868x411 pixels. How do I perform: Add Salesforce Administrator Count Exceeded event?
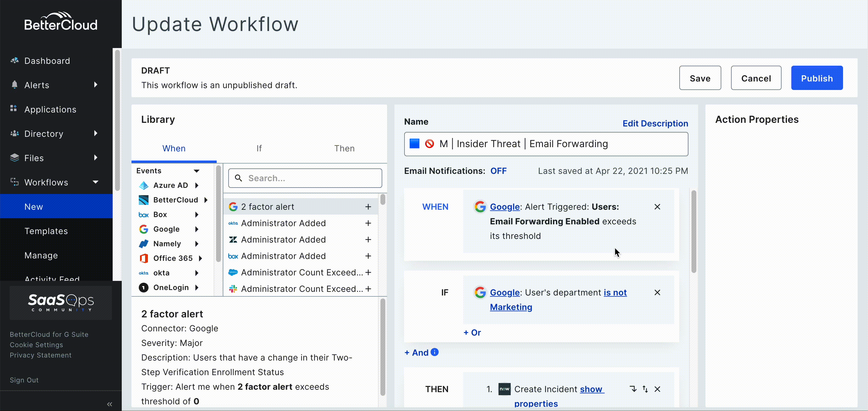click(368, 272)
